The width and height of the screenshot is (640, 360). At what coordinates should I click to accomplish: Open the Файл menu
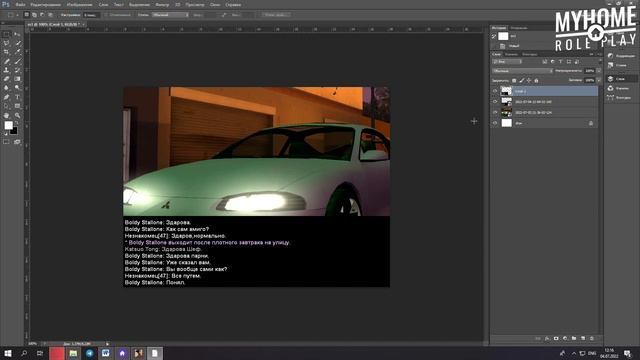(x=20, y=4)
